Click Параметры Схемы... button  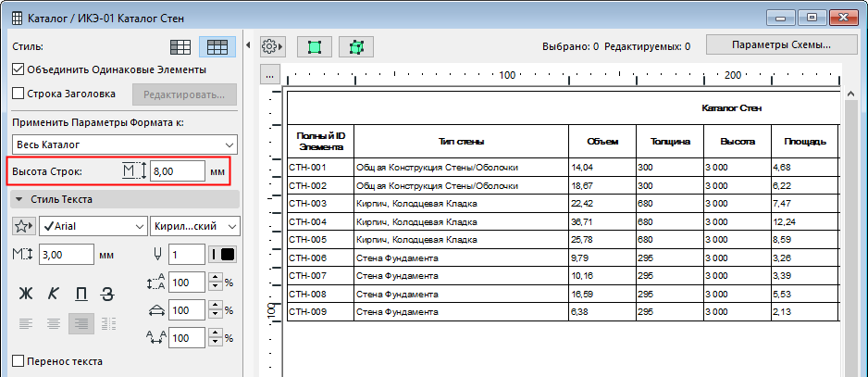tap(781, 44)
